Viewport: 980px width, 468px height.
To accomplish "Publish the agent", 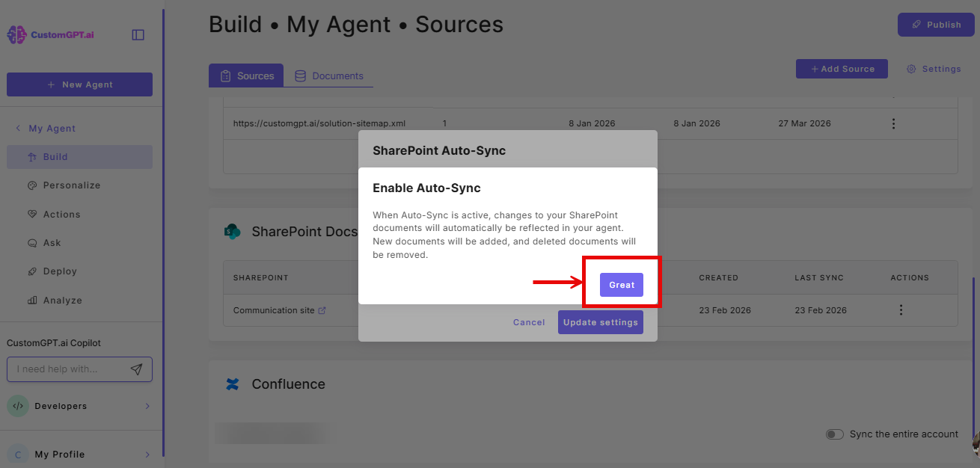I will click(936, 24).
